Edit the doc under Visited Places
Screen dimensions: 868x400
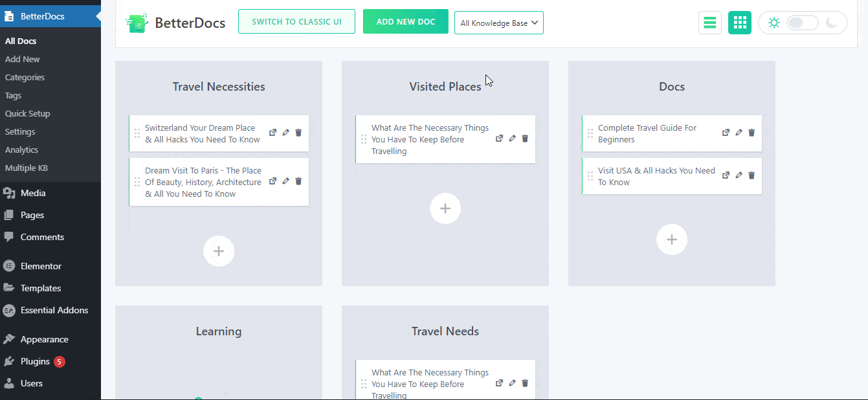tap(512, 139)
